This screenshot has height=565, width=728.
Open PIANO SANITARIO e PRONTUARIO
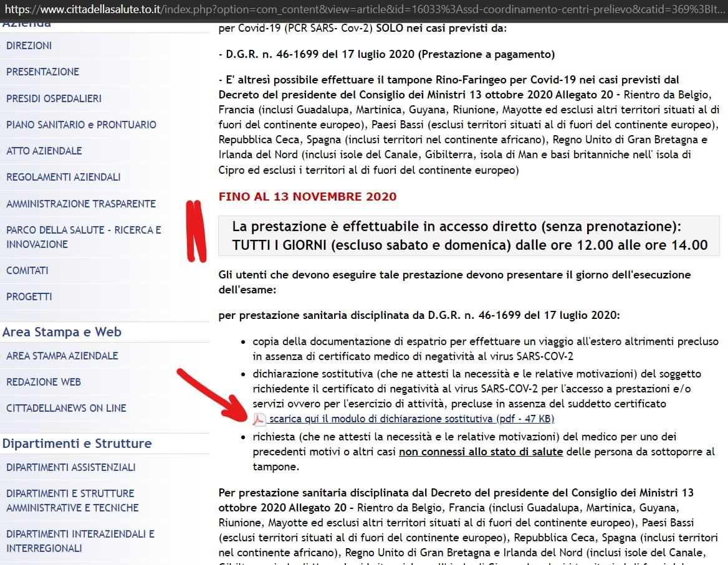pos(81,125)
